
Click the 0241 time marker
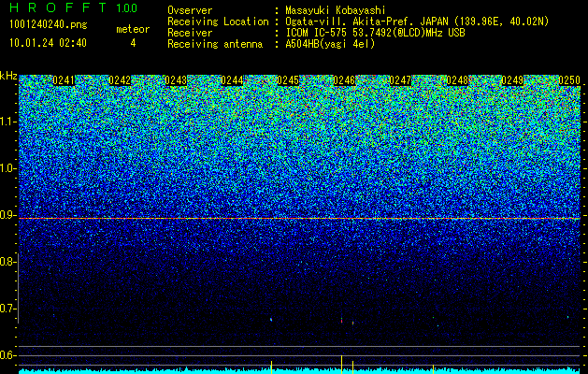point(64,80)
